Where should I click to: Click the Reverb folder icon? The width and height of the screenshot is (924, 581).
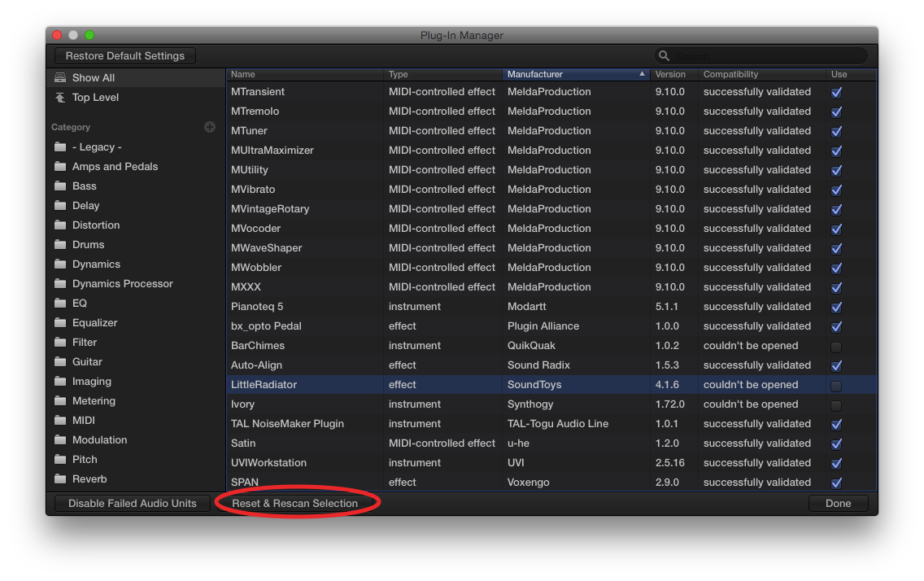(x=60, y=478)
